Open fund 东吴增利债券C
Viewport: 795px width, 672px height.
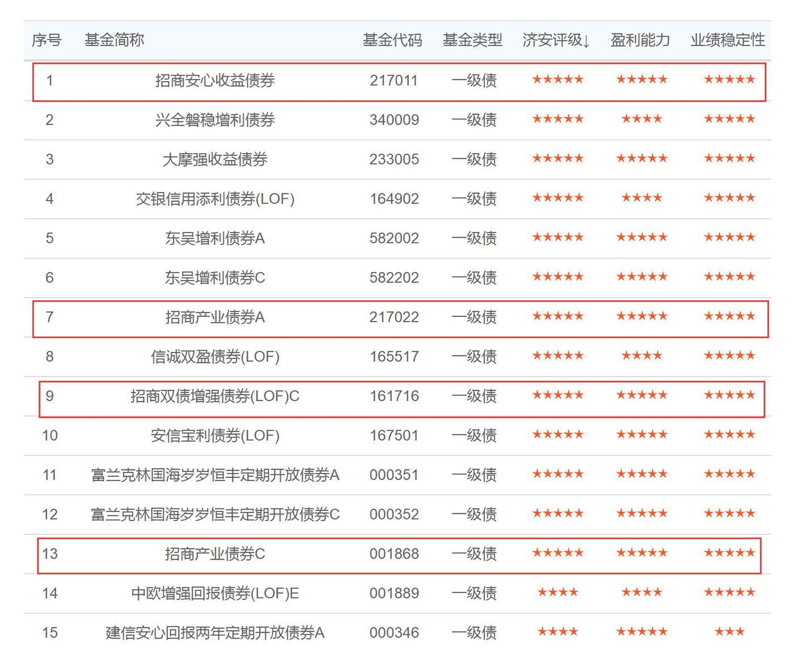[x=215, y=278]
